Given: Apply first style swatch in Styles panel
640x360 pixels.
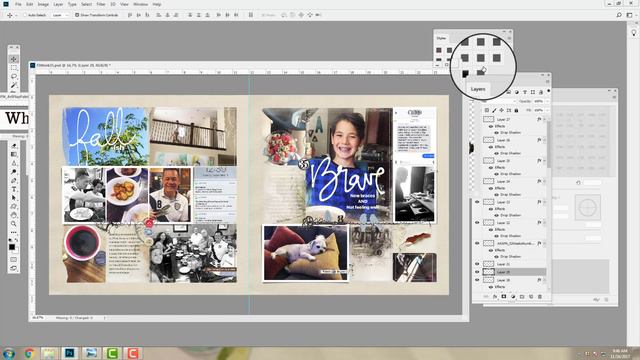Looking at the screenshot, I should click(439, 50).
